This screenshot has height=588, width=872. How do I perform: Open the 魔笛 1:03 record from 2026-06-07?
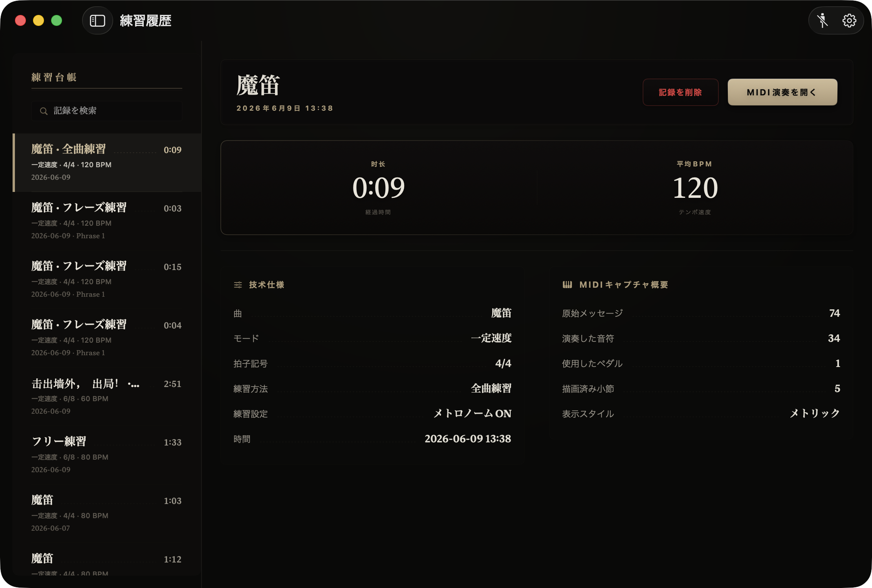pos(107,513)
